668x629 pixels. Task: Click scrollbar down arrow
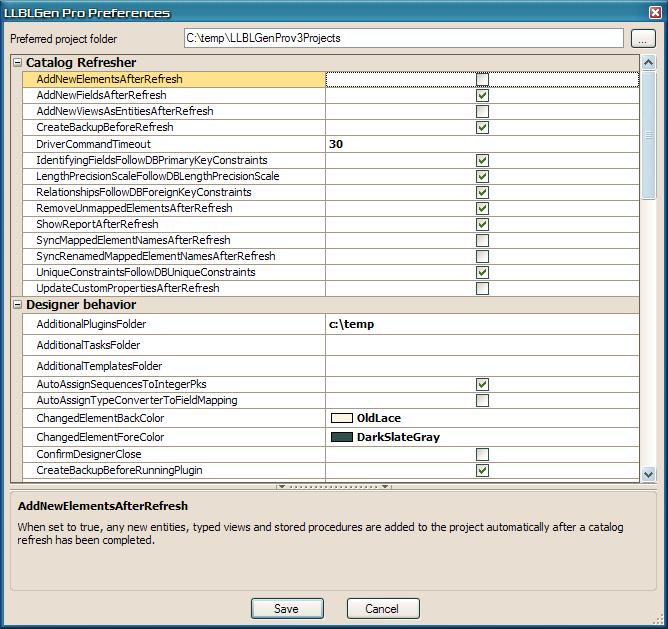click(x=648, y=474)
